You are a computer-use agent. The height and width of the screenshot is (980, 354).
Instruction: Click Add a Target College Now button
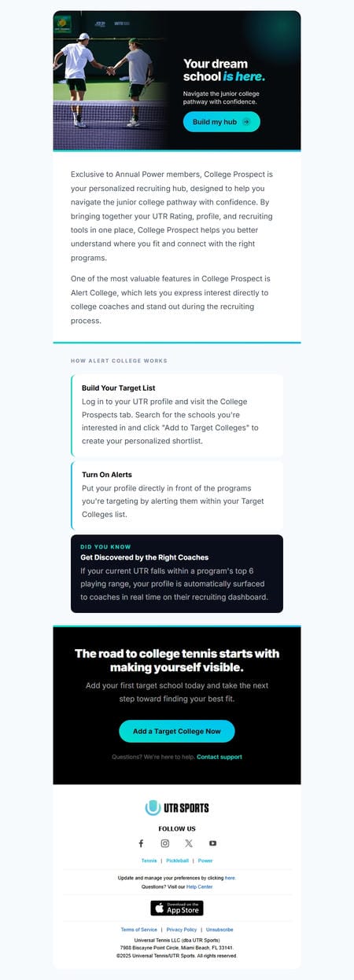pos(177,731)
